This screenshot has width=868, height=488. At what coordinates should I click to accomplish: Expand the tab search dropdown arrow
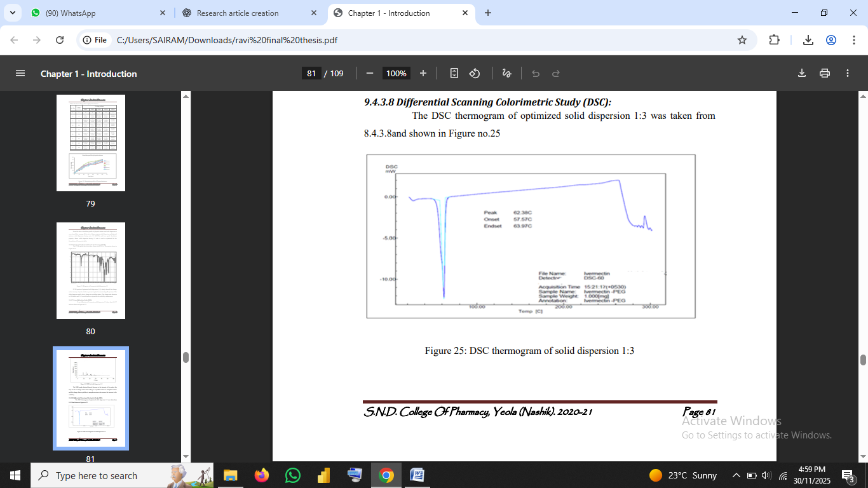12,13
